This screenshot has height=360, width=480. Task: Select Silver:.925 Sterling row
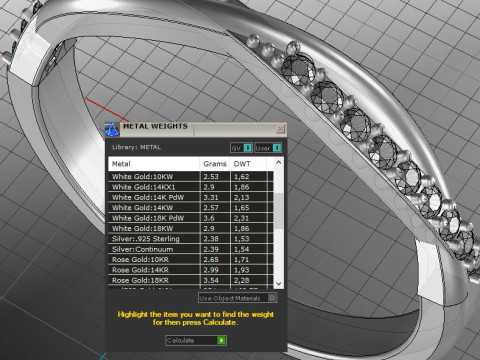(x=191, y=238)
